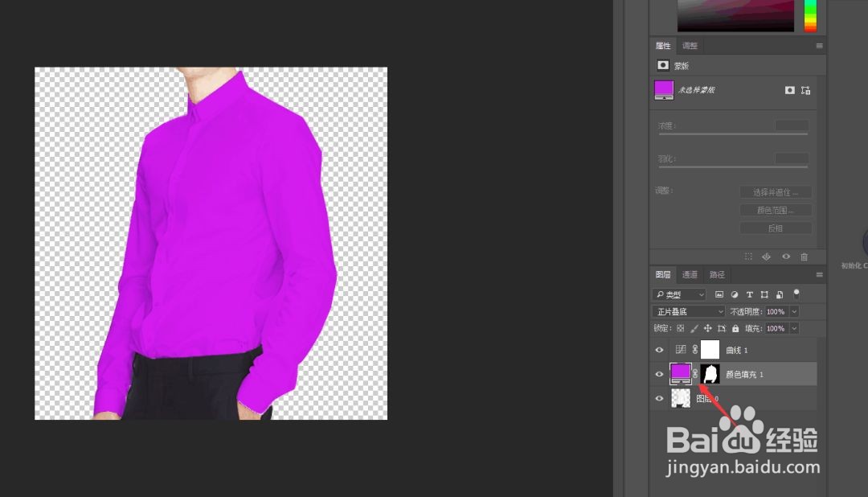Open the purple fill color swatch
This screenshot has height=497, width=868.
[x=679, y=374]
